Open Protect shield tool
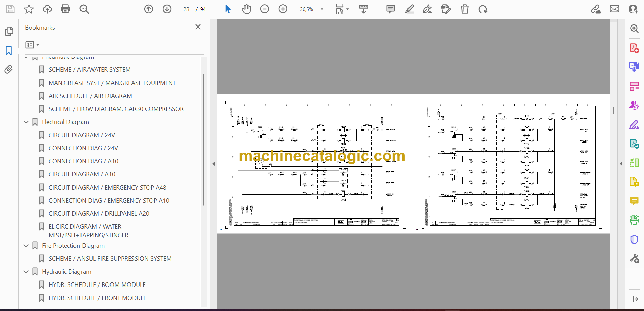The image size is (644, 311). tap(634, 239)
